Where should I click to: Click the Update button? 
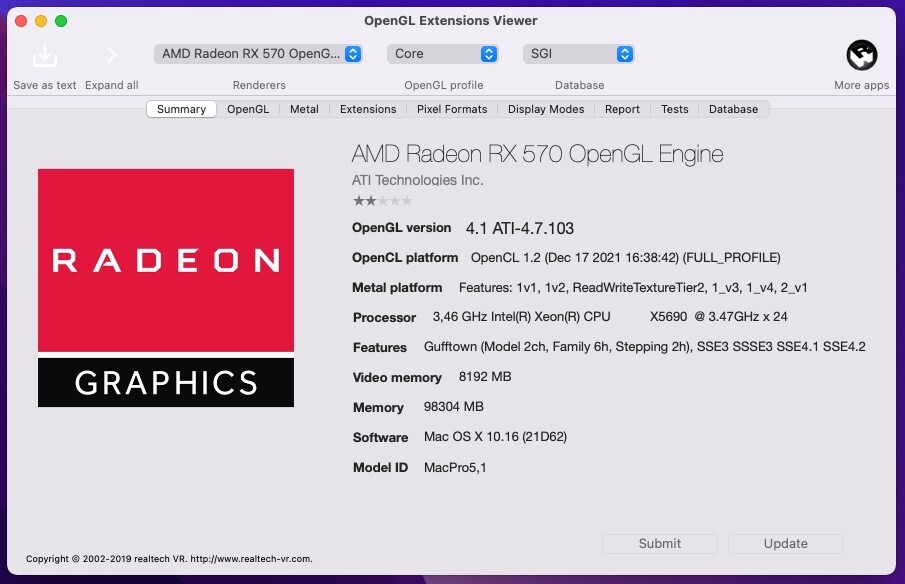[x=786, y=544]
